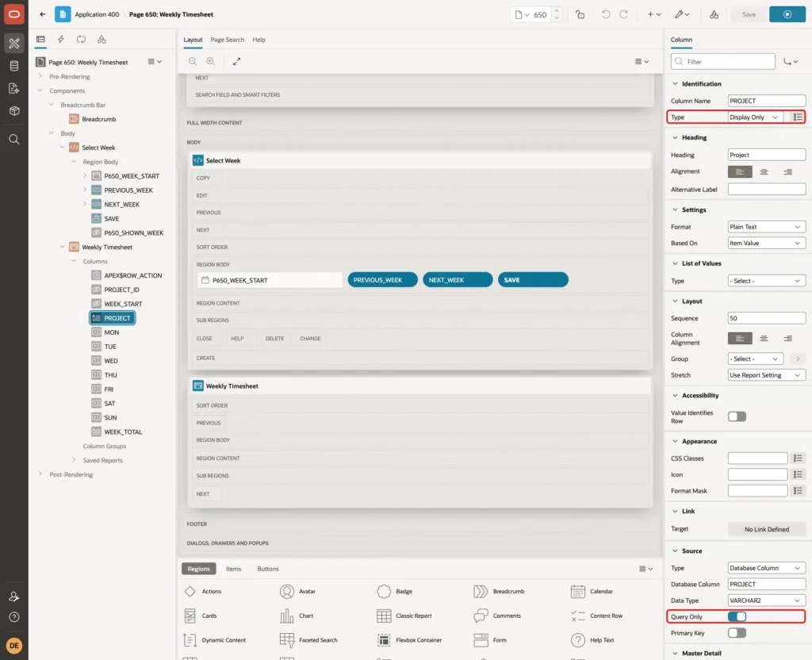Open Gallery cube icon in sidebar
812x660 pixels.
(14, 110)
